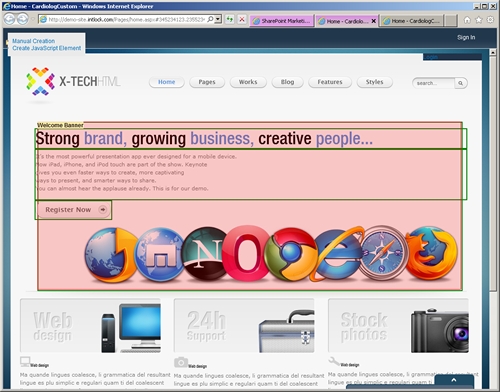The width and height of the screenshot is (500, 392).
Task: Select the Styles navigation item
Action: pos(375,82)
